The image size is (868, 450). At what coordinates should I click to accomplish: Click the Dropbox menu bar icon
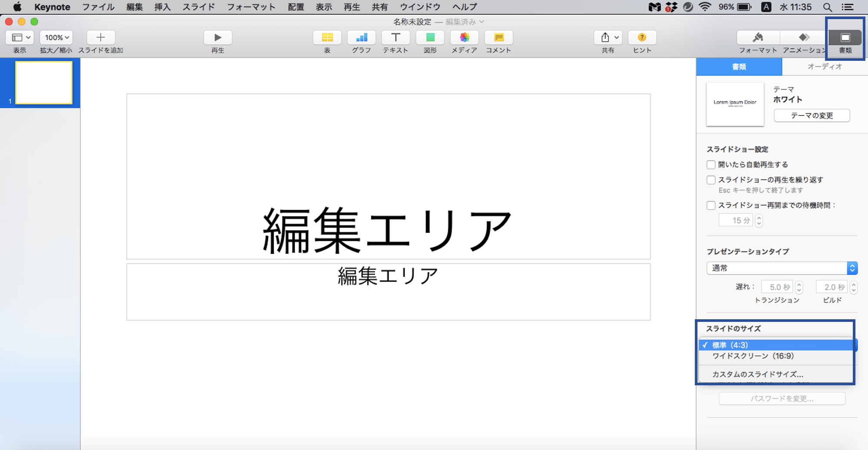point(671,7)
